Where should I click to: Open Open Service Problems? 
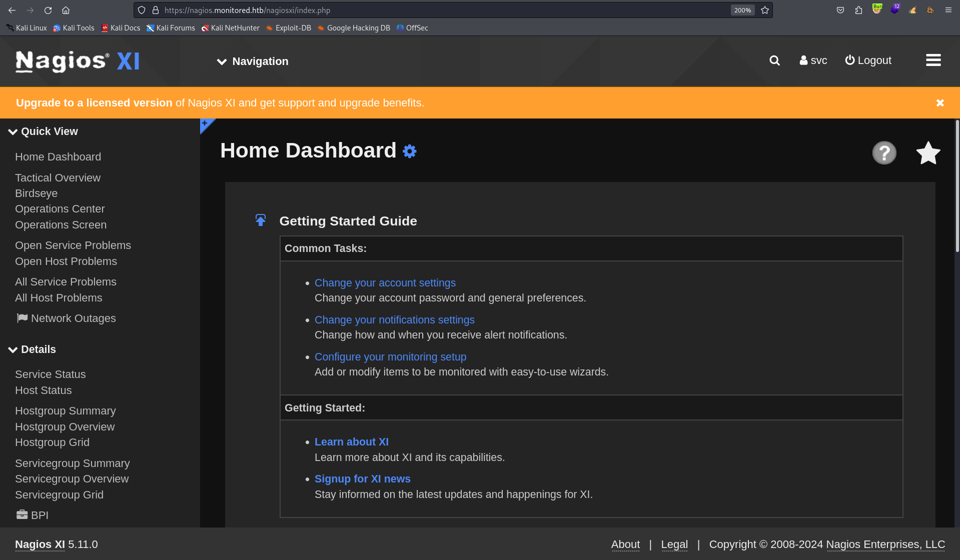click(x=73, y=245)
